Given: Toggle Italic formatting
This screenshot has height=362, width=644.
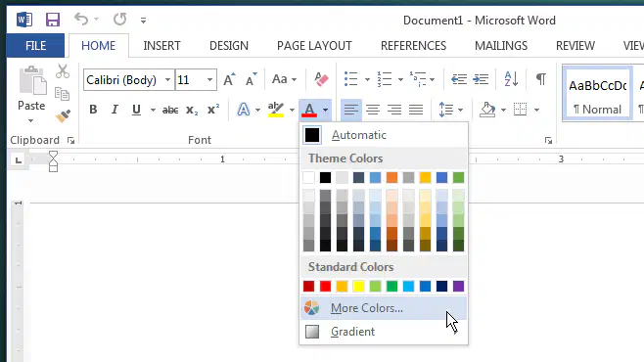Looking at the screenshot, I should pyautogui.click(x=115, y=110).
